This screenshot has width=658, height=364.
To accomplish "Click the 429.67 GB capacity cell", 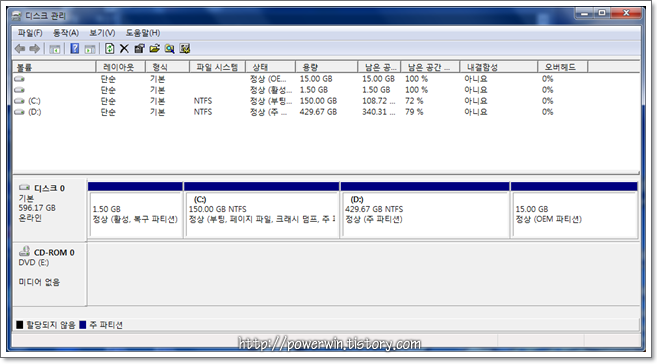I will tap(318, 112).
